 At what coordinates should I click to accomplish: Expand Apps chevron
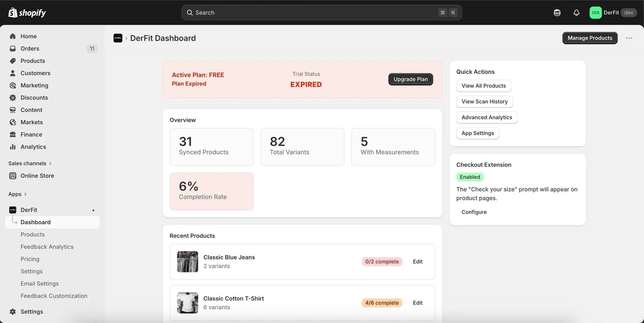tap(25, 194)
